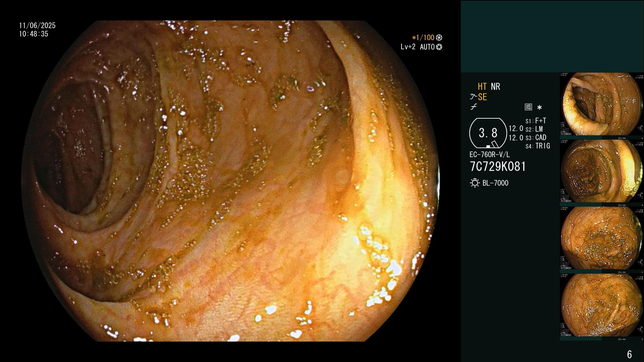
Task: Click the time 10:48:35
Action: click(x=34, y=34)
